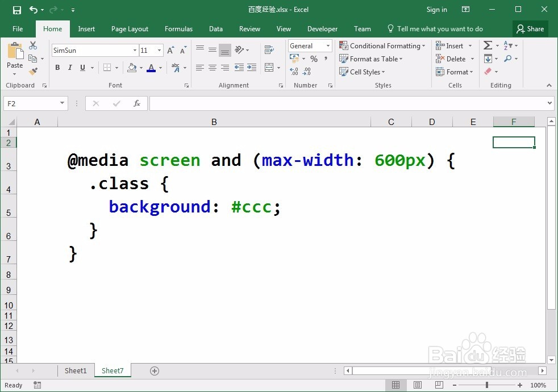
Task: Select column B header
Action: click(x=214, y=122)
